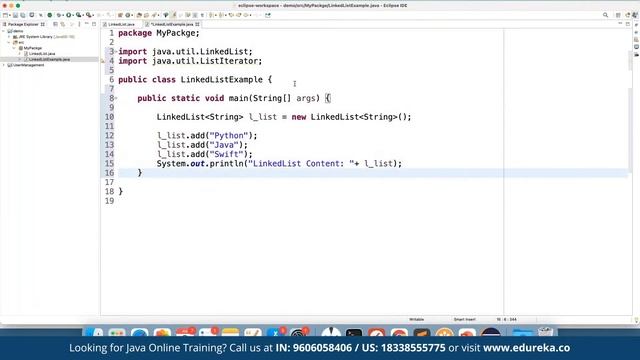The height and width of the screenshot is (360, 640).
Task: Go to Last Edit Location icon
Action: pos(231,15)
